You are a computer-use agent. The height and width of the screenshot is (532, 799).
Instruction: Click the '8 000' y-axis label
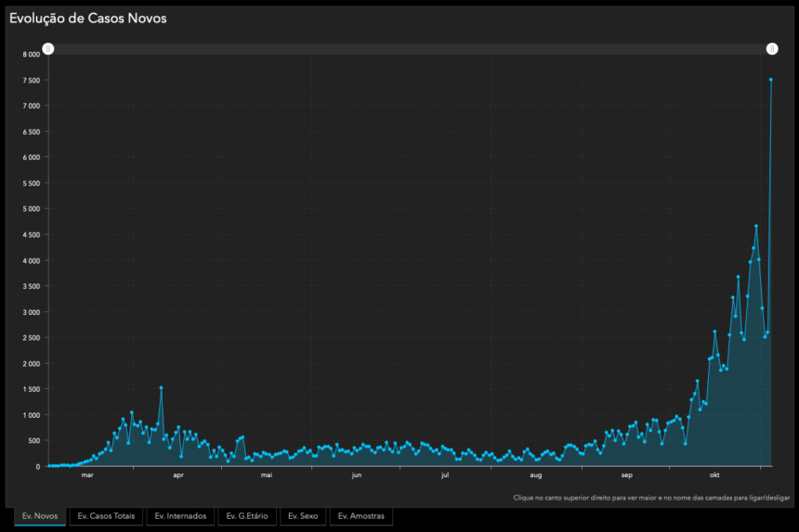31,54
